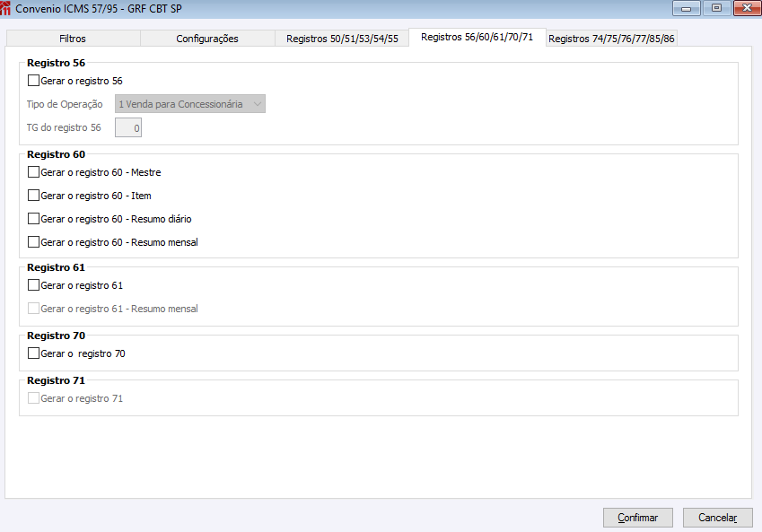The height and width of the screenshot is (532, 762).
Task: Open the Tipo de Operação dropdown
Action: [x=190, y=104]
